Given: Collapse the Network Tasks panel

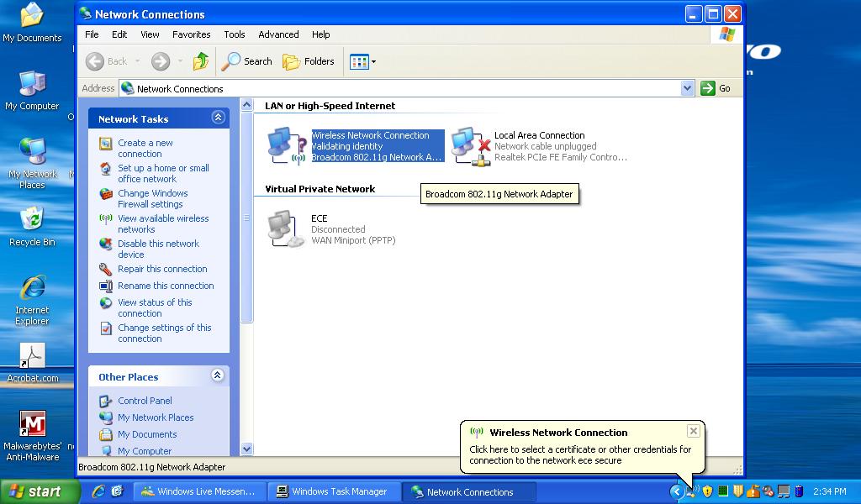Looking at the screenshot, I should pyautogui.click(x=218, y=118).
